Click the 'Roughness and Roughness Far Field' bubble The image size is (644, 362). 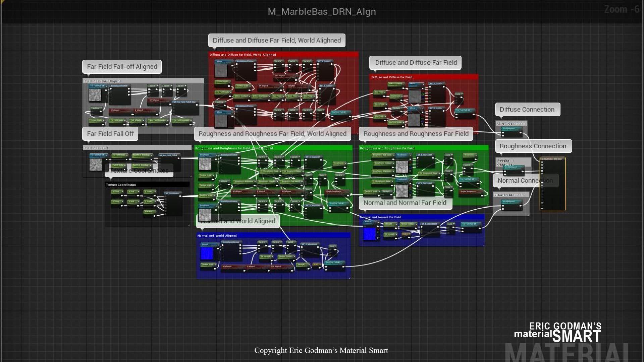[x=416, y=134]
